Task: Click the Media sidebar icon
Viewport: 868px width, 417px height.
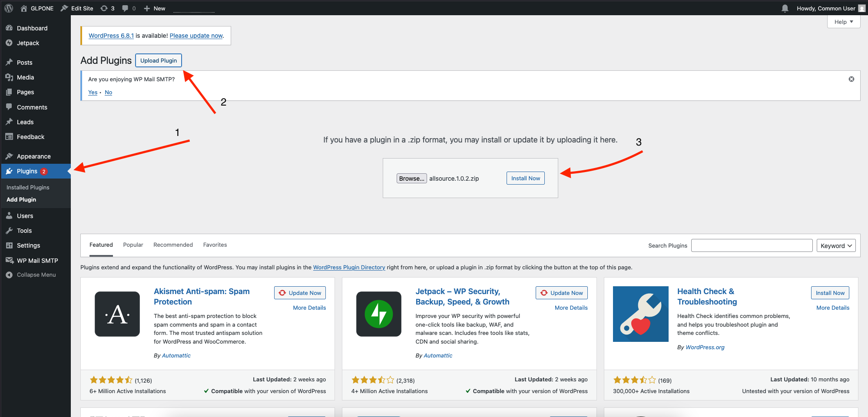Action: [x=9, y=77]
